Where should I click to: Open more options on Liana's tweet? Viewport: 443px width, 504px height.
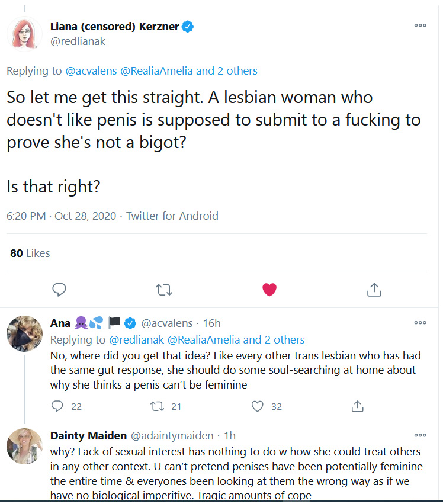click(420, 26)
